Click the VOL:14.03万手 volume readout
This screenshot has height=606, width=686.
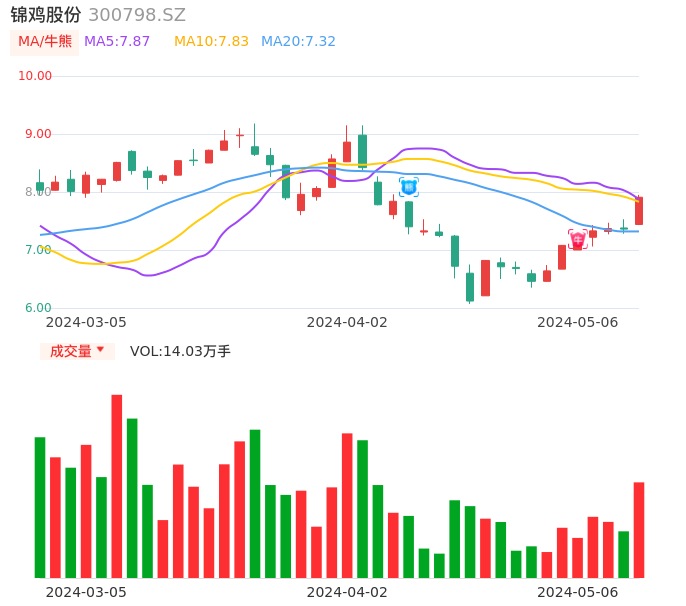click(x=180, y=351)
